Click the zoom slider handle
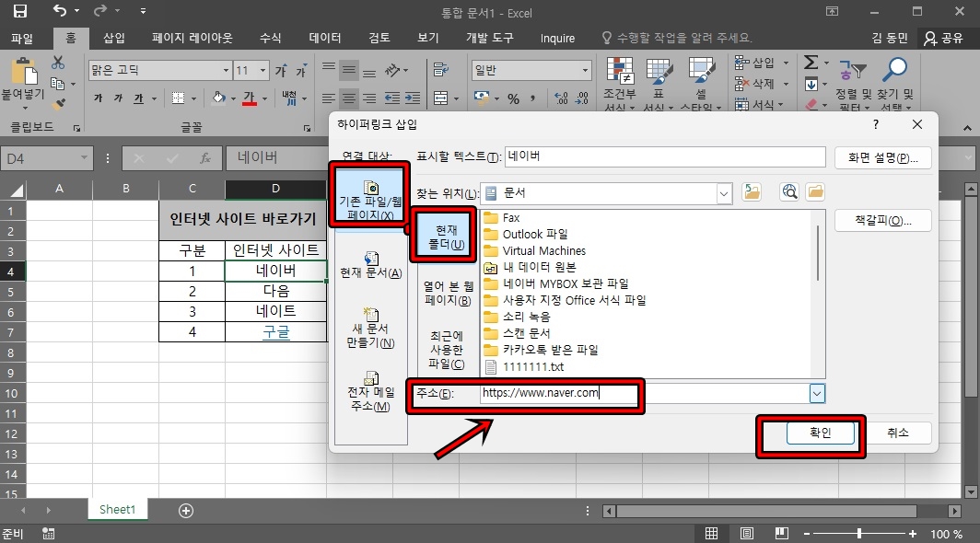This screenshot has height=543, width=980. (x=859, y=533)
